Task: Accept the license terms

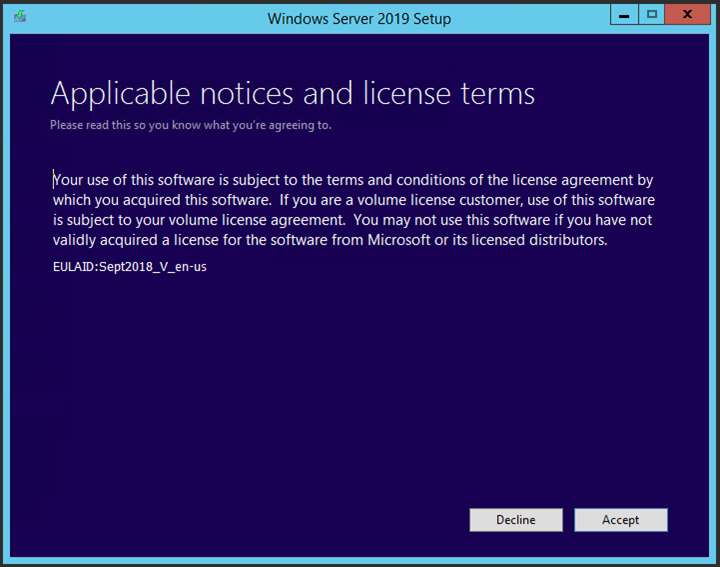Action: pyautogui.click(x=621, y=520)
